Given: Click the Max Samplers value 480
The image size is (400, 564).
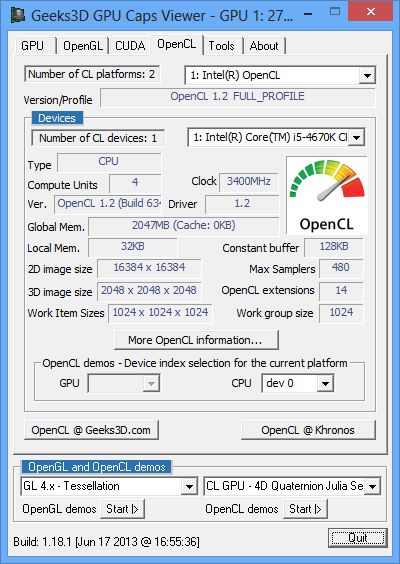Looking at the screenshot, I should pyautogui.click(x=341, y=268).
